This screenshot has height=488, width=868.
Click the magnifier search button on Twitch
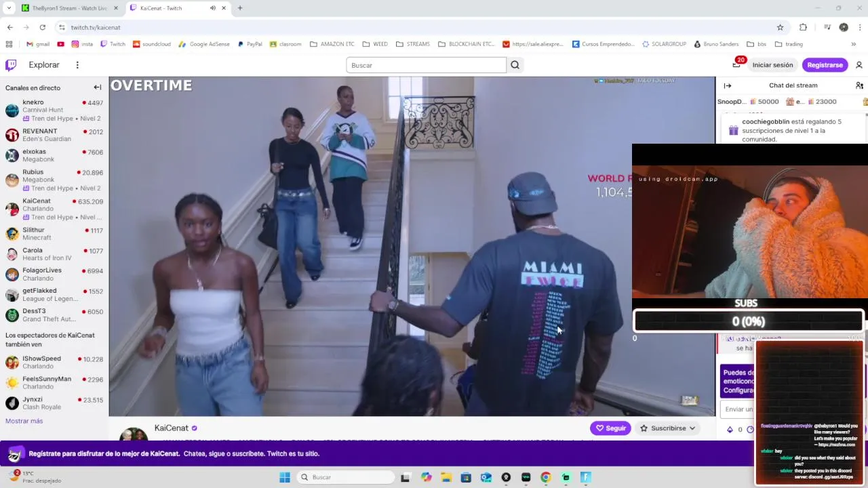(x=515, y=65)
